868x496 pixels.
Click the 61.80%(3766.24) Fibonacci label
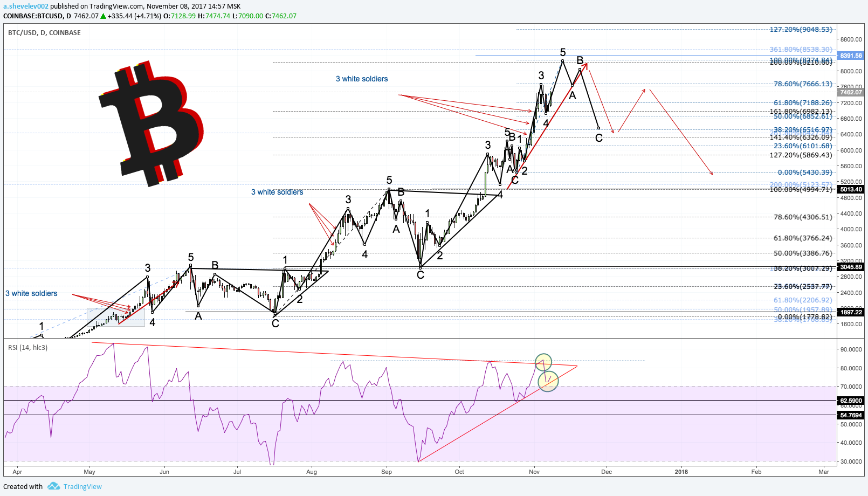[x=803, y=238]
